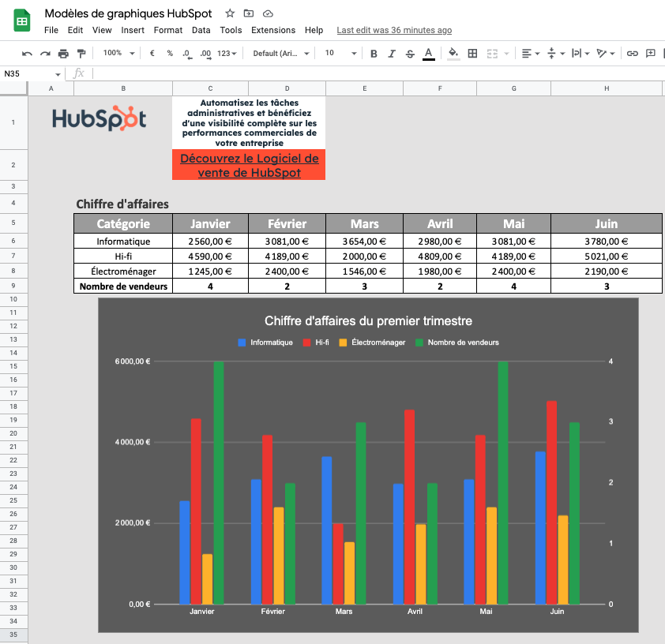
Task: Click the select-all corner box
Action: pos(13,88)
